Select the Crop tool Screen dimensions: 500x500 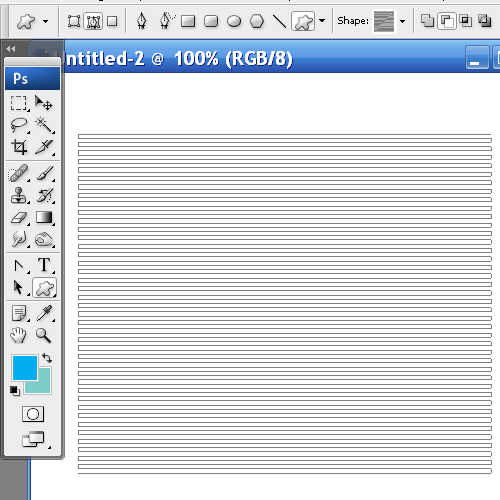pyautogui.click(x=19, y=147)
